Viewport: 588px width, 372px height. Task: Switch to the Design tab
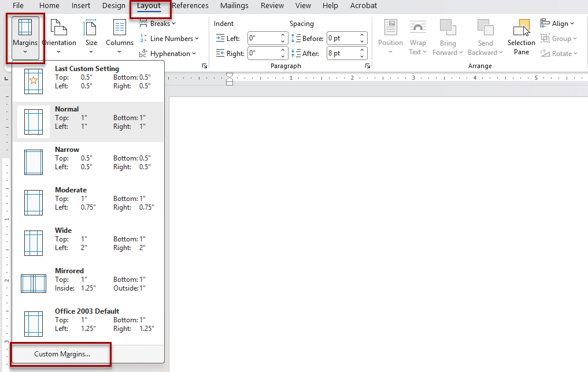click(114, 6)
